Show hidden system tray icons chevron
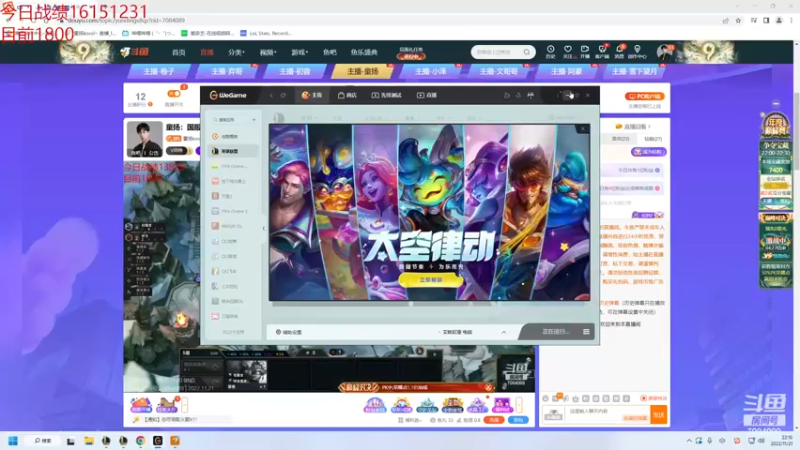Viewport: 800px width, 450px height. point(689,441)
